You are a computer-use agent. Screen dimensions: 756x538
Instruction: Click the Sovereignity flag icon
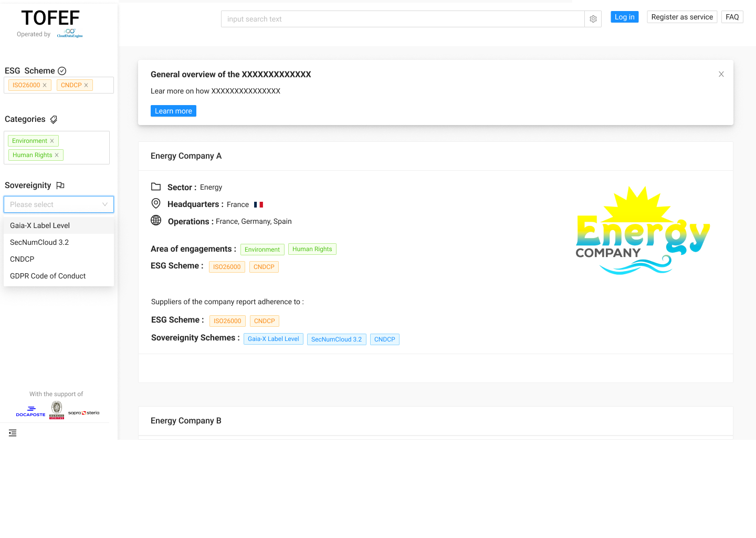[60, 185]
